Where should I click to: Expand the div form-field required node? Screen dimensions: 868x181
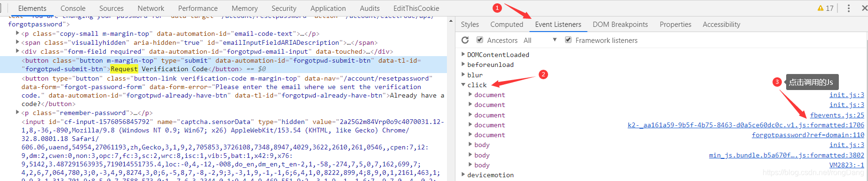pyautogui.click(x=18, y=51)
